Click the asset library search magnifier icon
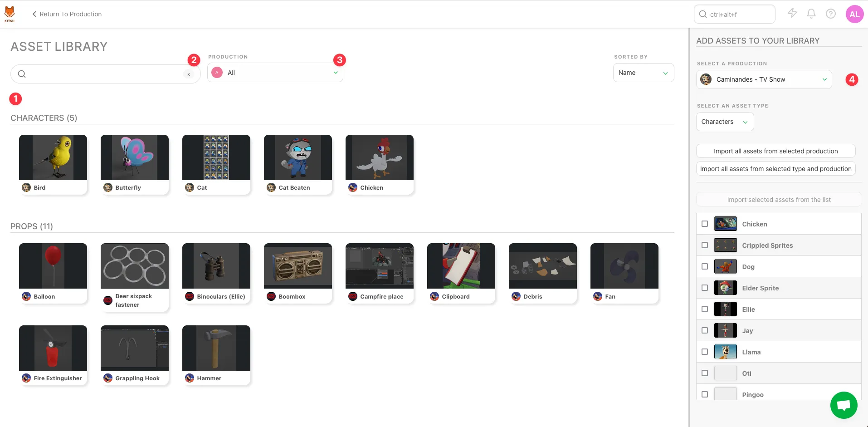868x427 pixels. coord(22,74)
